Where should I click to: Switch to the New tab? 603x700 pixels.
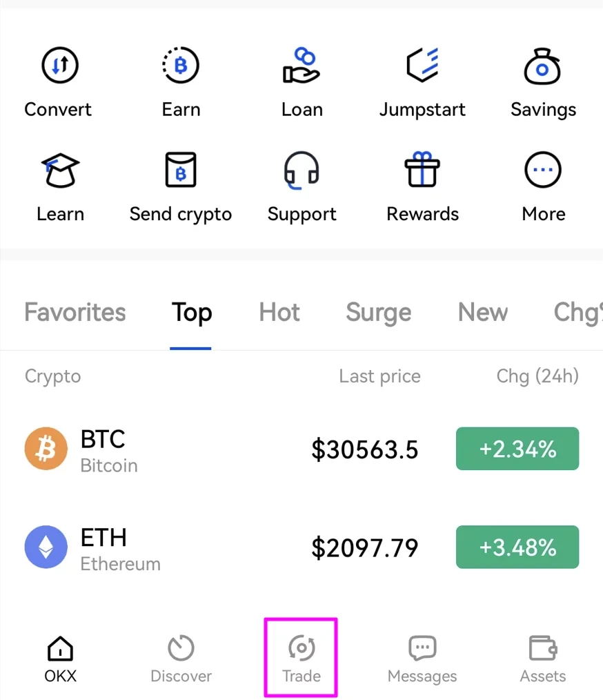coord(483,311)
